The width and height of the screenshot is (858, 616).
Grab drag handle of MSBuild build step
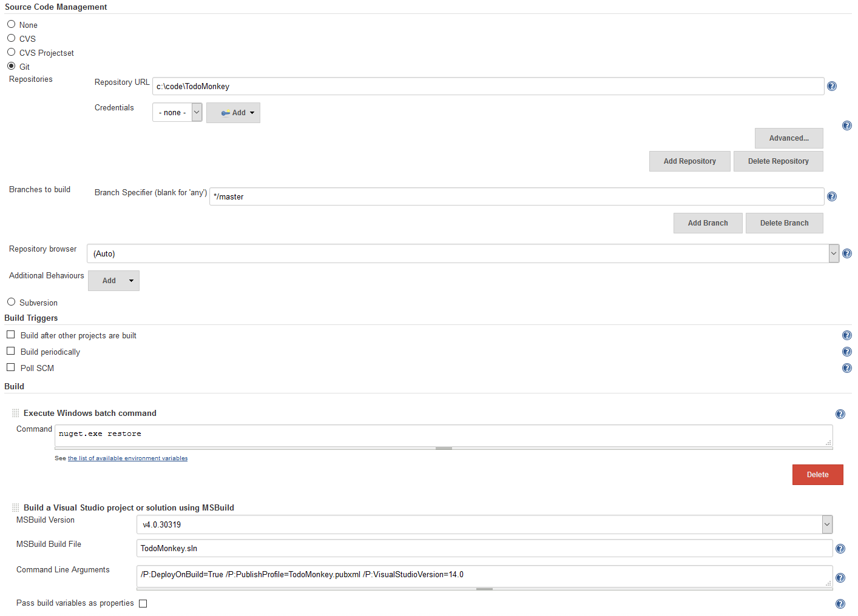tap(15, 507)
